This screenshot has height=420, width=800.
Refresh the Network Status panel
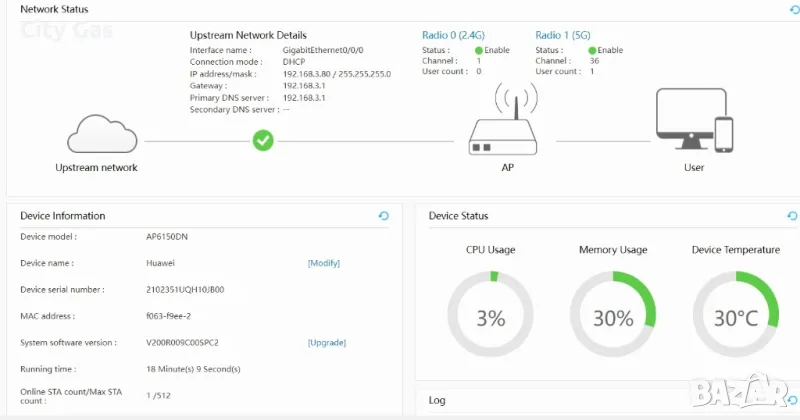point(794,9)
